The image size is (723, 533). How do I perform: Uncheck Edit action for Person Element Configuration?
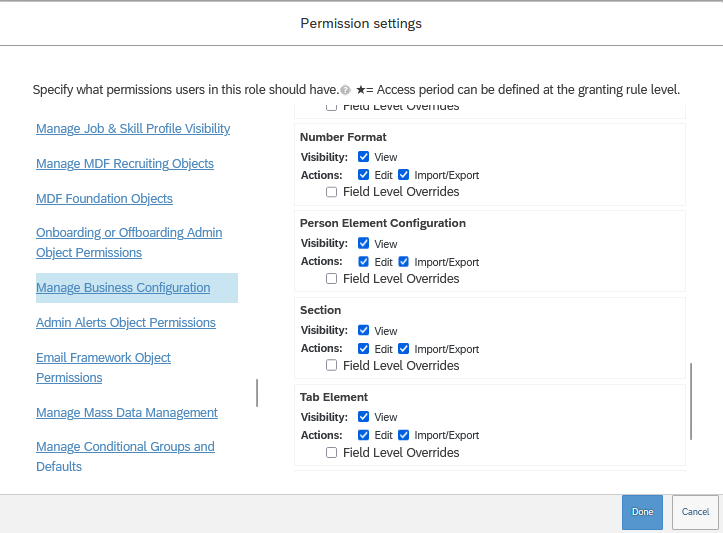click(x=363, y=262)
